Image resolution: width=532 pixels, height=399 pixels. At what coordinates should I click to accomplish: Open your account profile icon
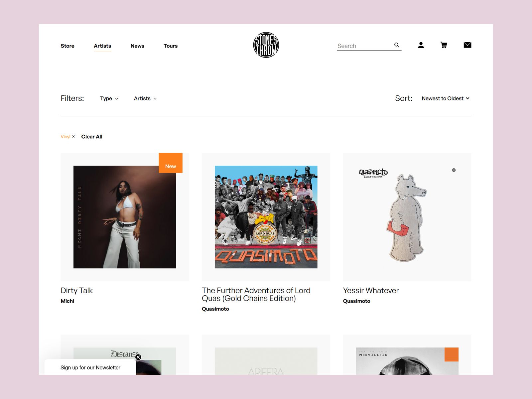click(x=421, y=45)
